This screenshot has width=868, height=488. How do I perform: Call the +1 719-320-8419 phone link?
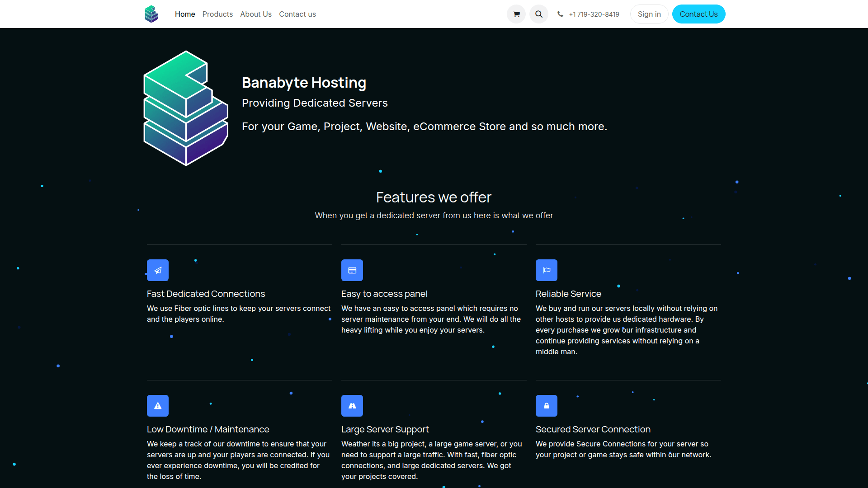click(x=594, y=14)
